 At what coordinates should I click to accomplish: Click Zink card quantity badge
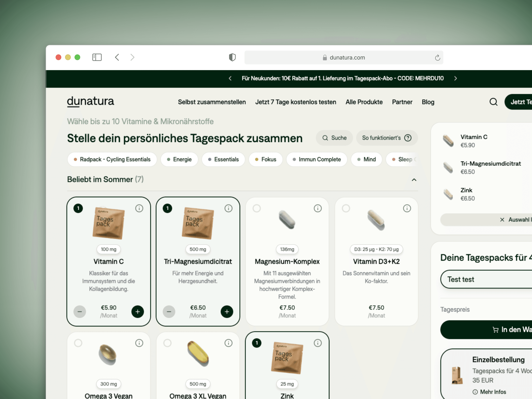click(257, 343)
